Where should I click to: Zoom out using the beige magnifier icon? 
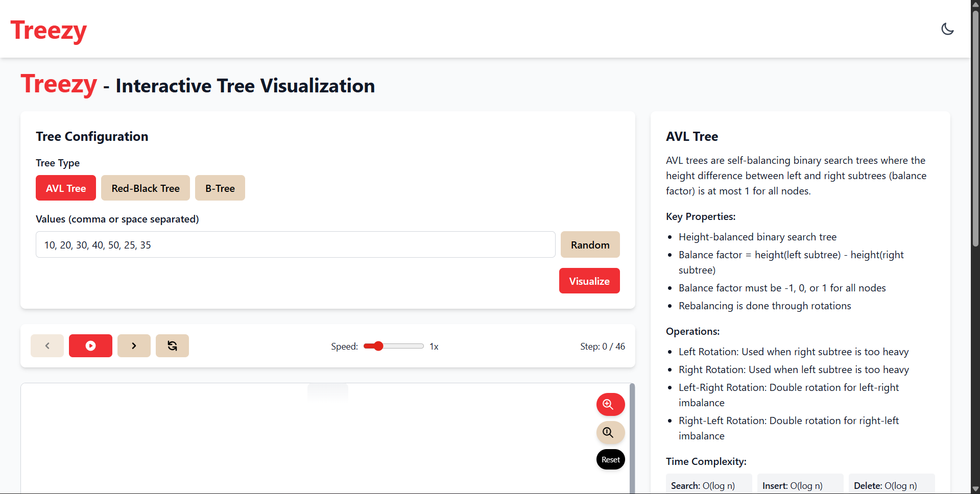pyautogui.click(x=610, y=433)
